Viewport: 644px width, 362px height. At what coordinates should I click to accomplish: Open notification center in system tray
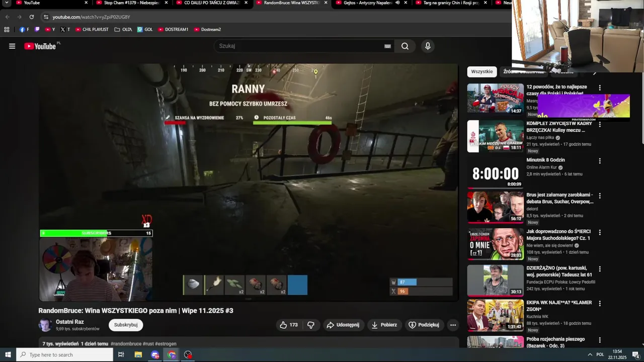[635, 354]
